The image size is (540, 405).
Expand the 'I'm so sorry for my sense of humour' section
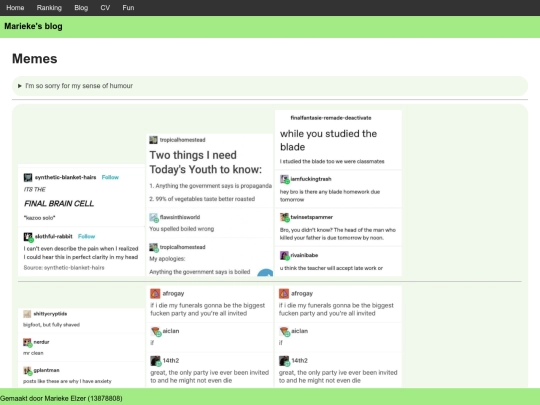(270, 86)
